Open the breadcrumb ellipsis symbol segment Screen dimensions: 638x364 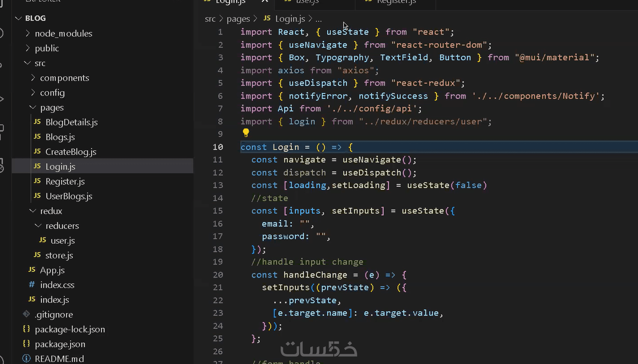pyautogui.click(x=319, y=19)
